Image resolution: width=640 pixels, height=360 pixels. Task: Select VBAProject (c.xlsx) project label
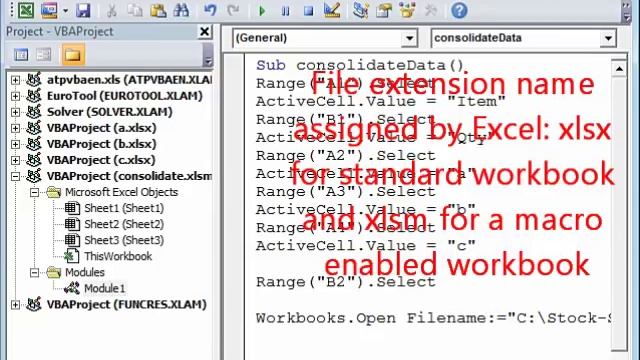101,160
